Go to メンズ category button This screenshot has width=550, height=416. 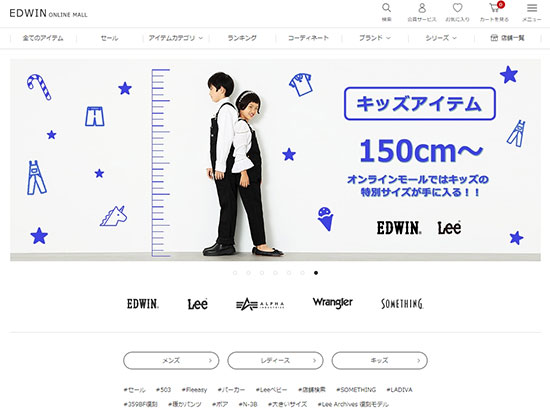171,360
